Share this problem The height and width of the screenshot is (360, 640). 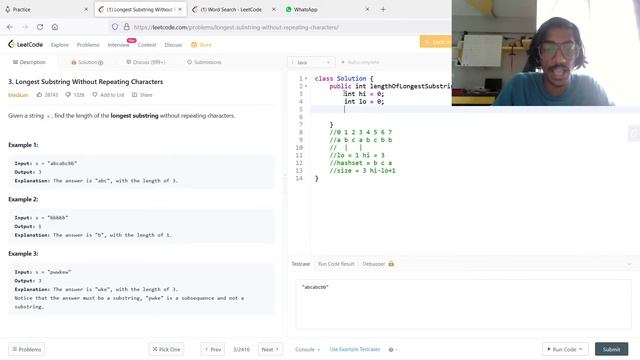(x=142, y=95)
